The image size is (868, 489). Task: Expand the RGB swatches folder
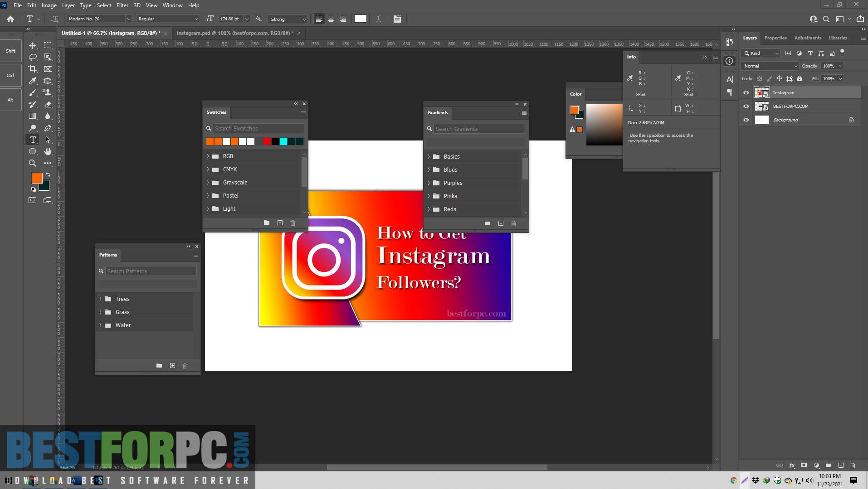coord(208,156)
